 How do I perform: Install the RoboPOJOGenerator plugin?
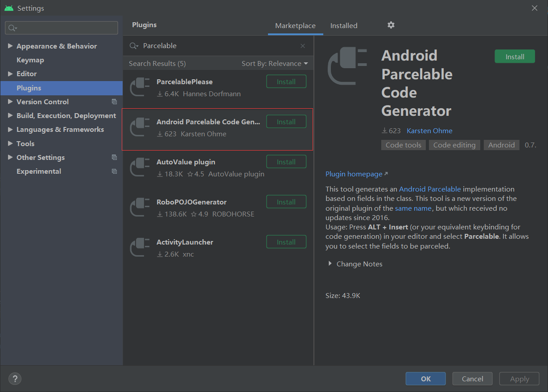[286, 202]
